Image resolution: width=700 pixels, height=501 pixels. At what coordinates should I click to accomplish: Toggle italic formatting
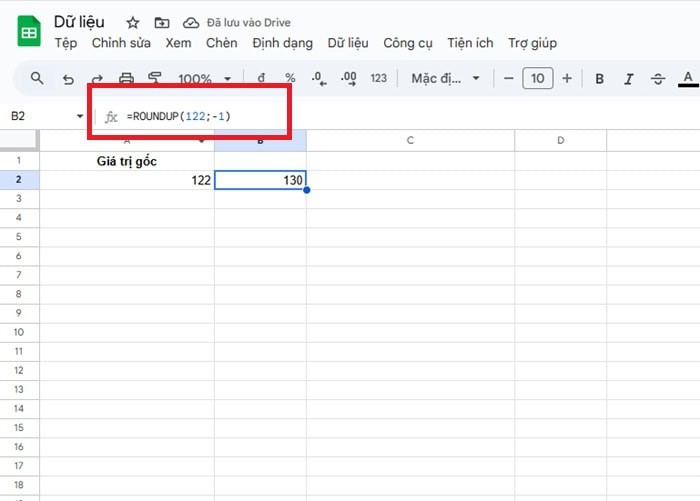pyautogui.click(x=629, y=79)
